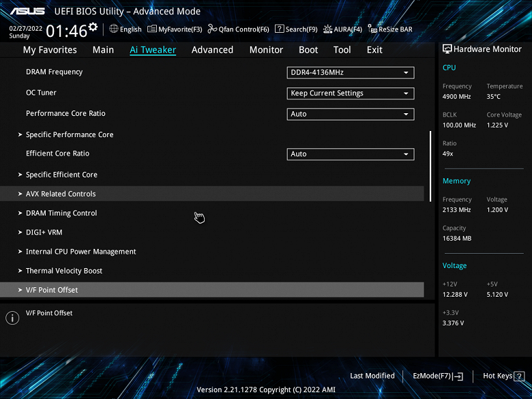Expand AVX Related Controls
Screen dimensions: 532x399
(x=212, y=194)
